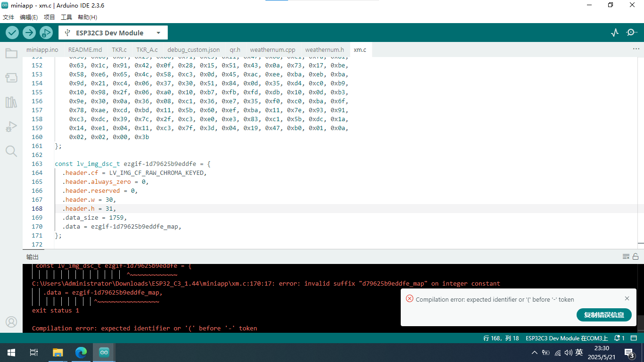Open the 文件 menu

pyautogui.click(x=8, y=17)
